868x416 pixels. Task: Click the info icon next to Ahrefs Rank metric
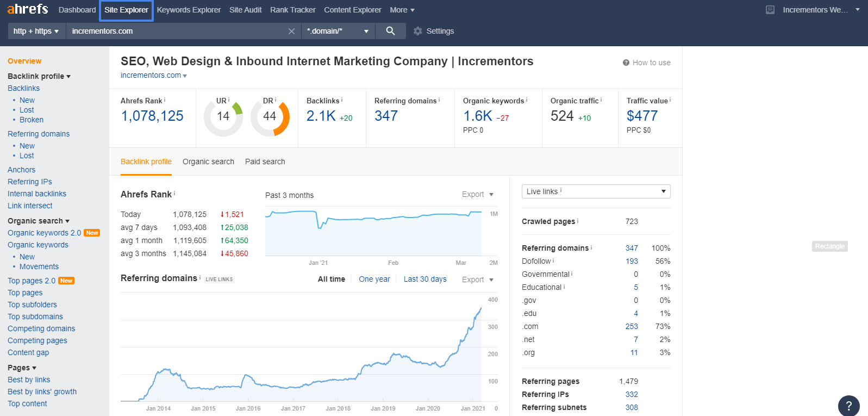point(165,100)
